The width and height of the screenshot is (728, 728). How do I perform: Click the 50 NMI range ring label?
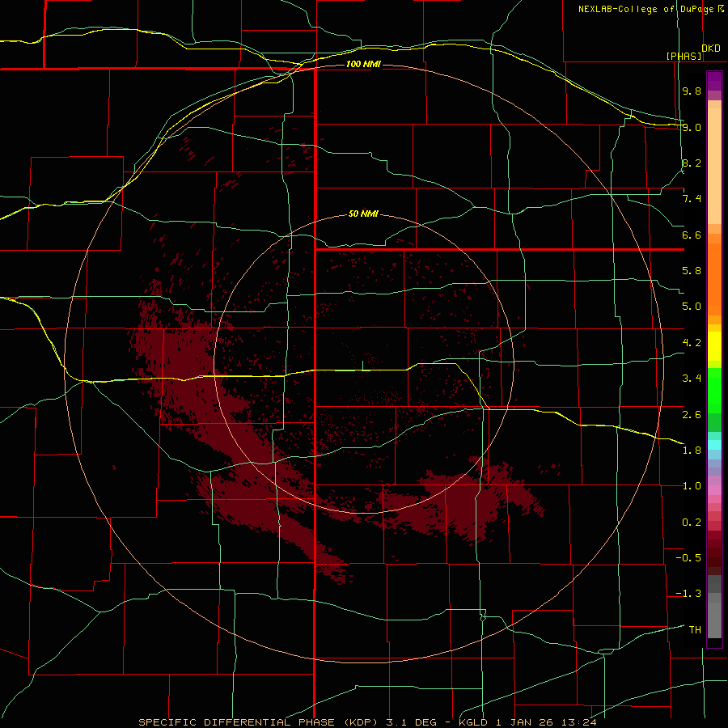(x=363, y=214)
